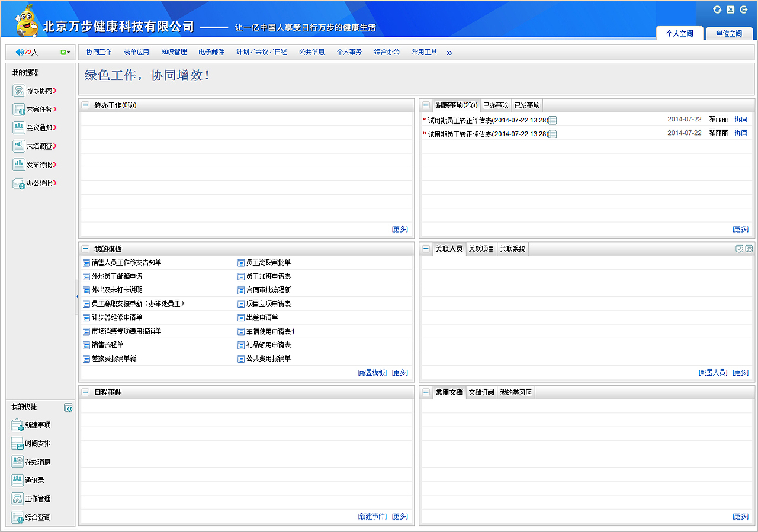Click 新建事件 link in 日程事件
This screenshot has height=532, width=758.
coord(372,517)
